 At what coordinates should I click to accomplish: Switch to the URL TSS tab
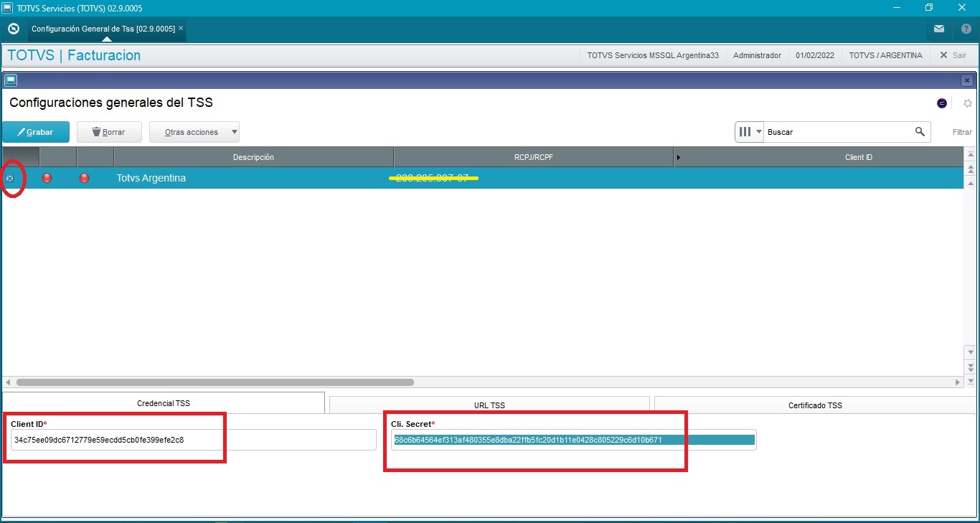click(489, 405)
